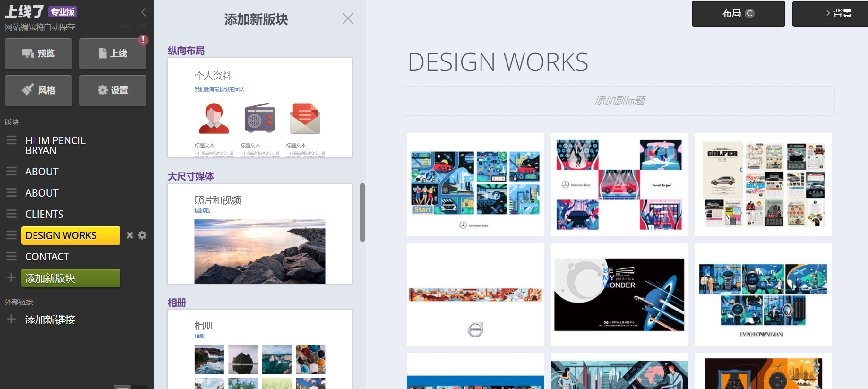
Task: Click the undo arrow icon
Action: tap(125, 26)
